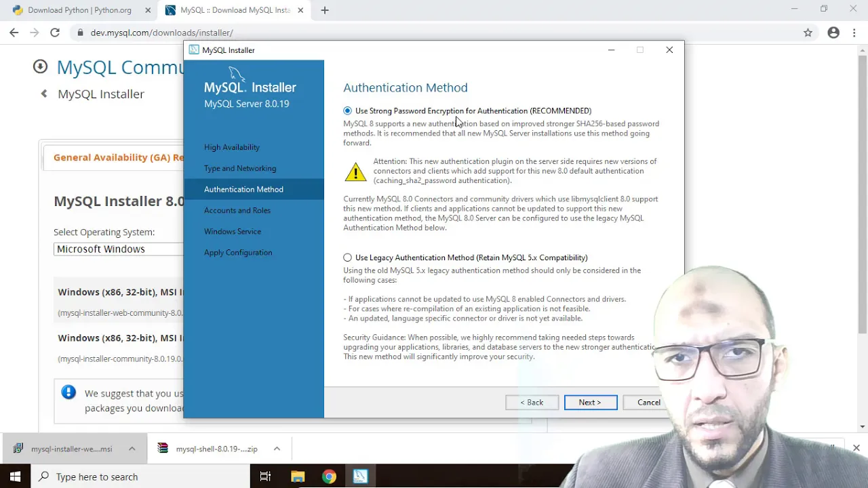Close the MySQL Installer dialog
The image size is (868, 488).
669,49
